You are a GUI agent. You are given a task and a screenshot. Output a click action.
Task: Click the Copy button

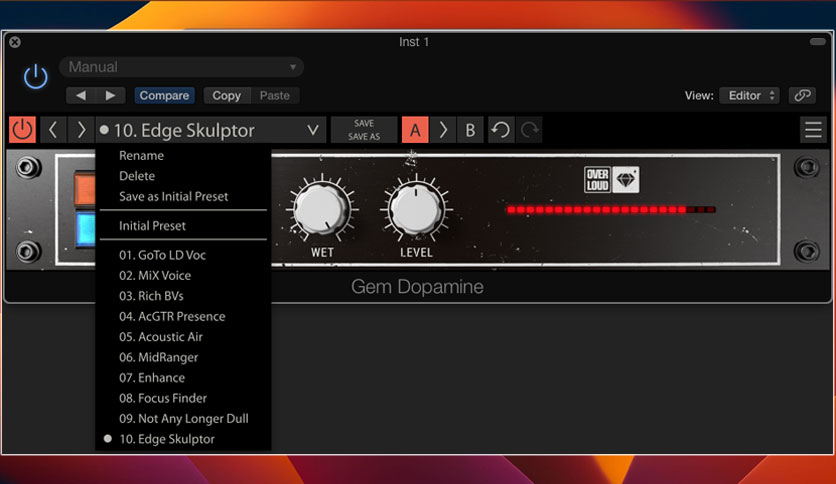tap(227, 95)
